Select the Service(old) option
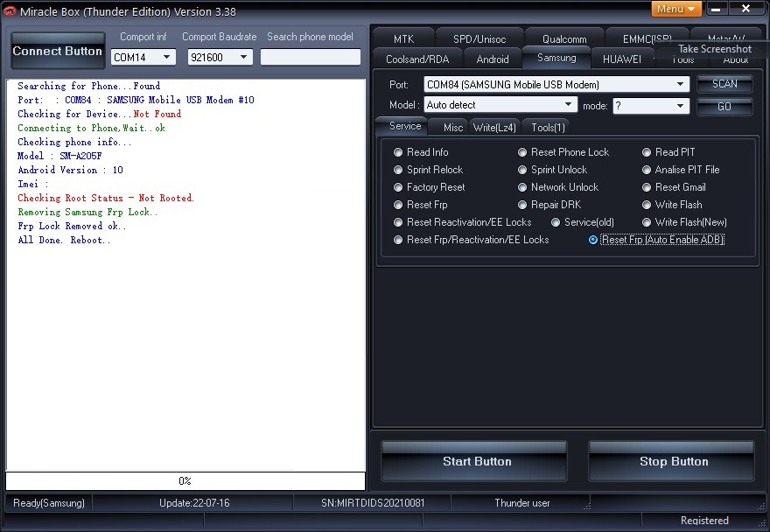770x532 pixels. (x=583, y=222)
